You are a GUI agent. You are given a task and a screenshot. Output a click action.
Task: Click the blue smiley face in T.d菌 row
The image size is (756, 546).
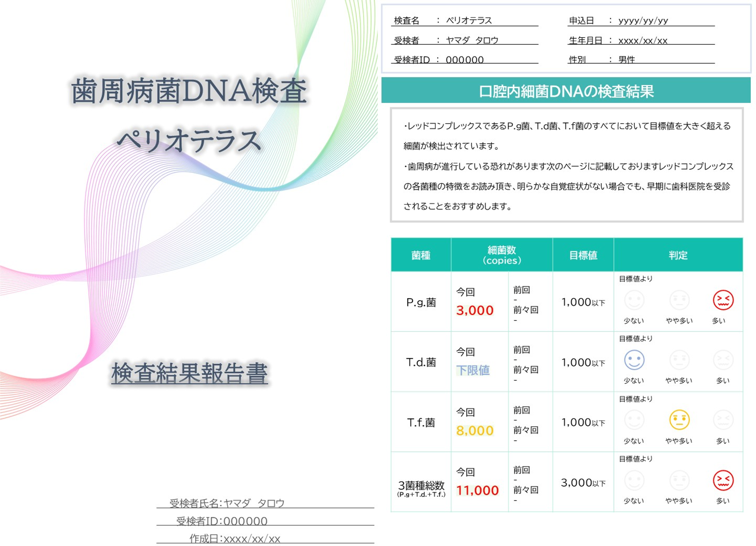pos(634,360)
